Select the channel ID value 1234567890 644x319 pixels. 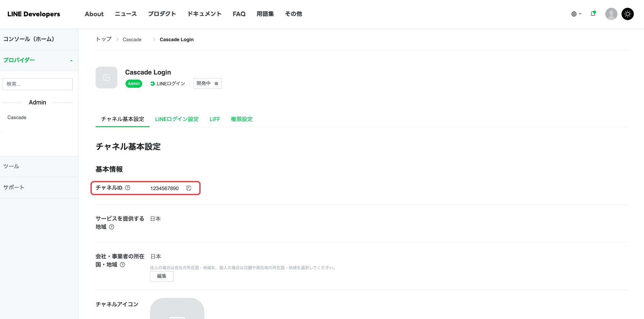[x=165, y=188]
